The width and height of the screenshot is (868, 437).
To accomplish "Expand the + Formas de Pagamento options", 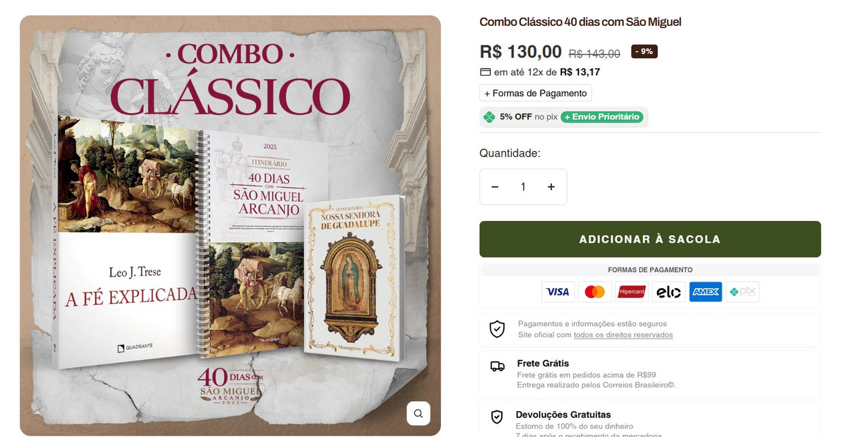I will pos(536,93).
